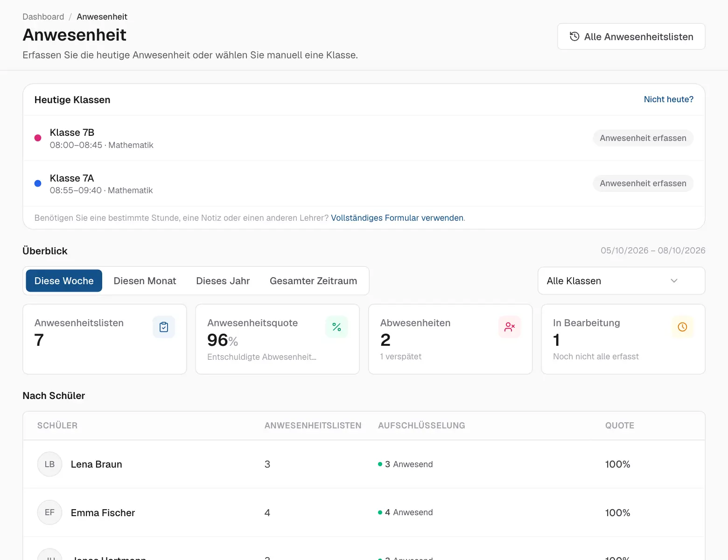Click the percent icon on Anwesenheitsquote card
728x560 pixels.
click(x=336, y=327)
